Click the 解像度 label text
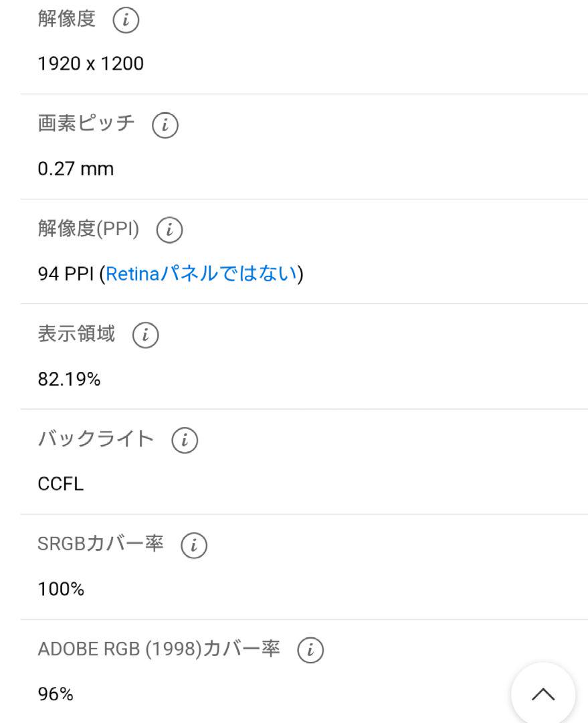Viewport: 588px width, 723px height. point(67,19)
